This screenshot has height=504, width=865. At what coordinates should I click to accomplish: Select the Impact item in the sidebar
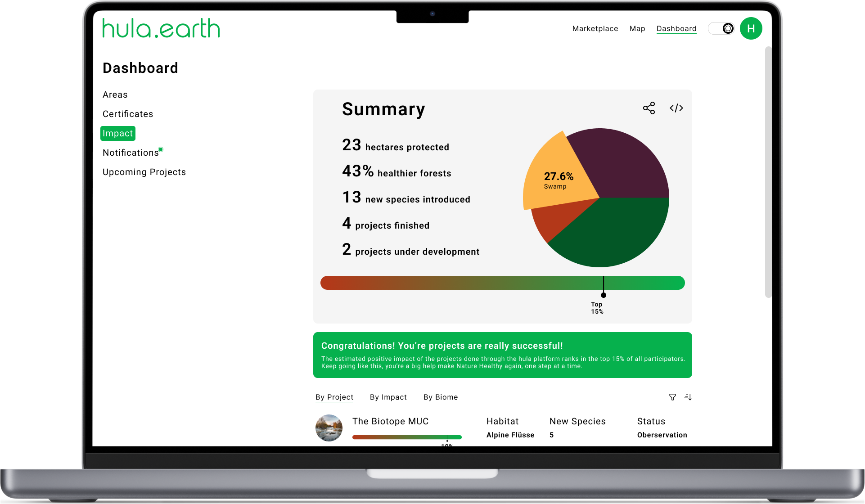click(117, 133)
